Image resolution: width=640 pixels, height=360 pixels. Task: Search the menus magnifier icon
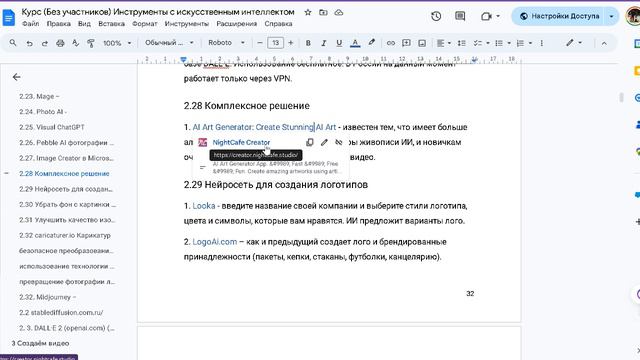click(x=13, y=43)
